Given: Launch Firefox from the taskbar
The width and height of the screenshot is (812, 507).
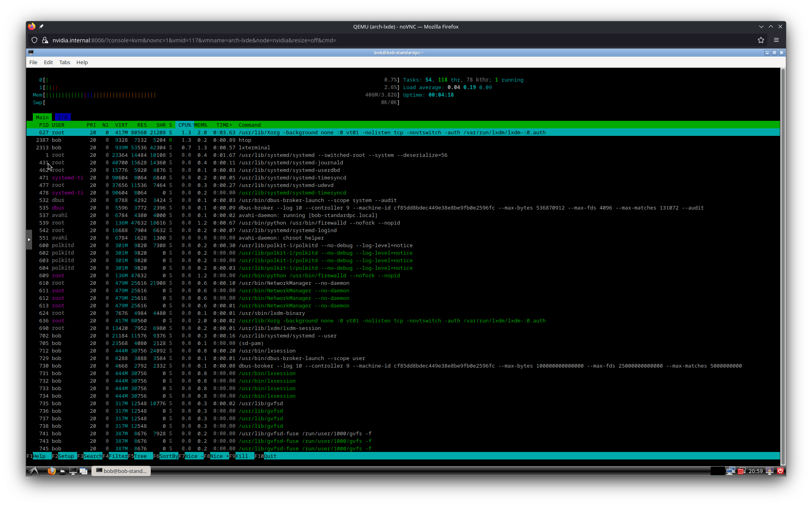Looking at the screenshot, I should (51, 471).
